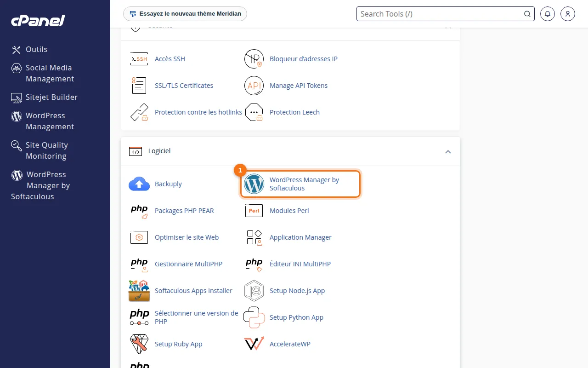This screenshot has height=368, width=588.
Task: Open the AccelerateWP icon
Action: 254,344
